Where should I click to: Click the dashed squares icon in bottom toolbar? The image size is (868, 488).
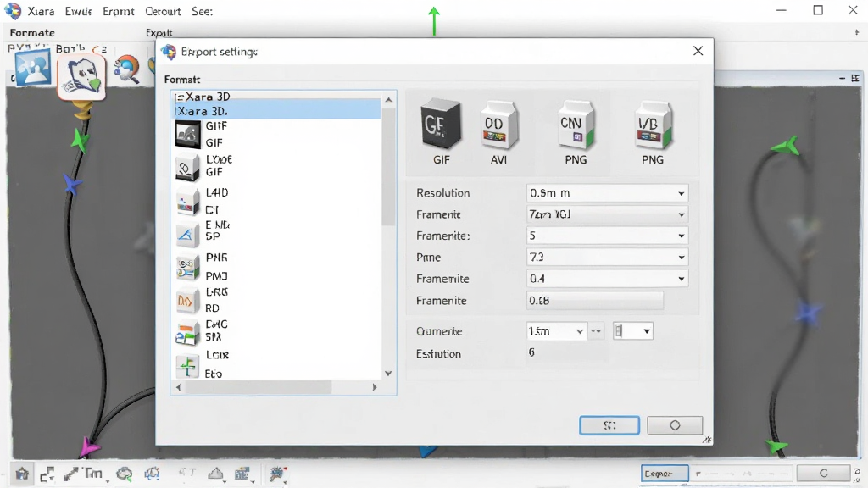pyautogui.click(x=47, y=474)
